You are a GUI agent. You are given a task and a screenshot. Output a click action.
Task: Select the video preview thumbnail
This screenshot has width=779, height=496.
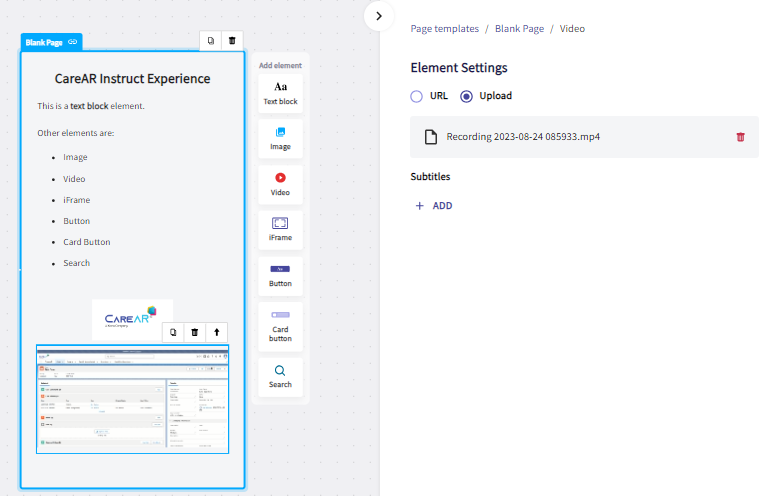pyautogui.click(x=133, y=399)
